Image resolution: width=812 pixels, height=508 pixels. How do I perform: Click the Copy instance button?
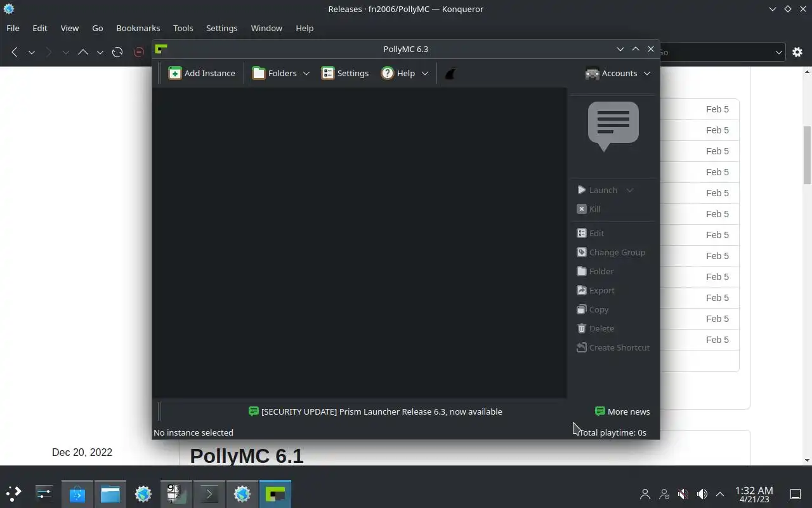pyautogui.click(x=593, y=309)
